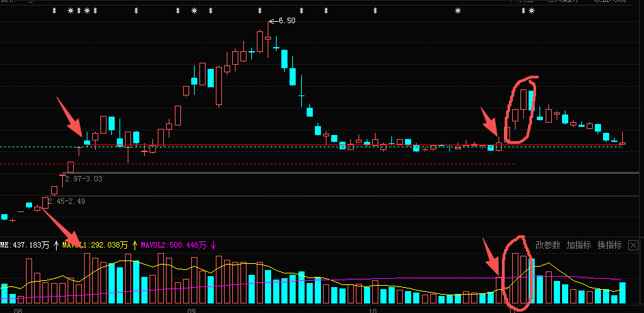Click 加指标 to add an indicator

pos(578,245)
